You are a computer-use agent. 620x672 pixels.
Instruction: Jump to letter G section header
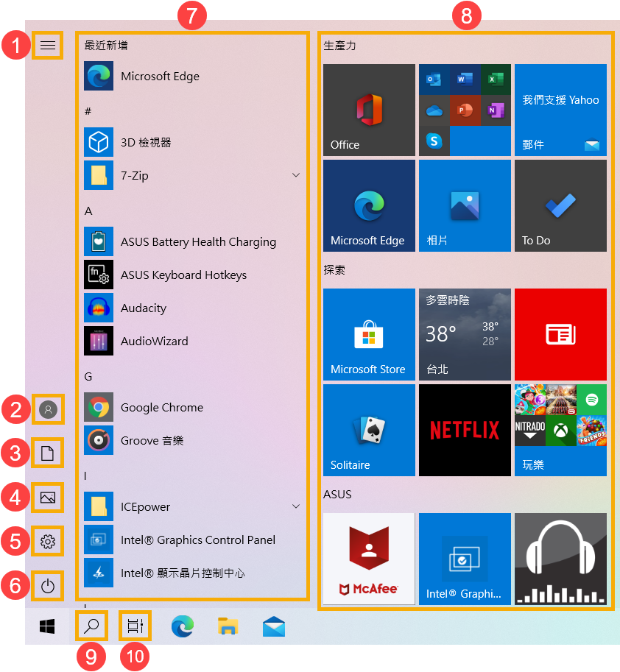pos(88,376)
